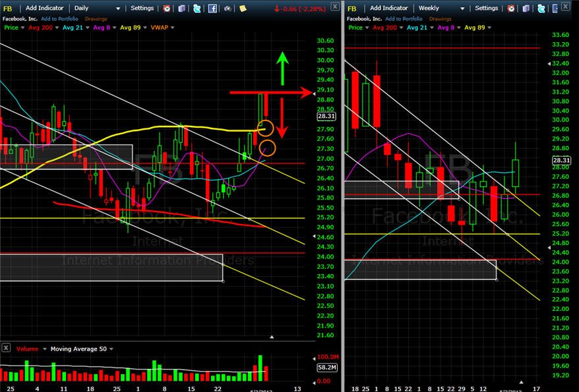Open Avg 200 dropdown on Daily chart

[x=57, y=28]
